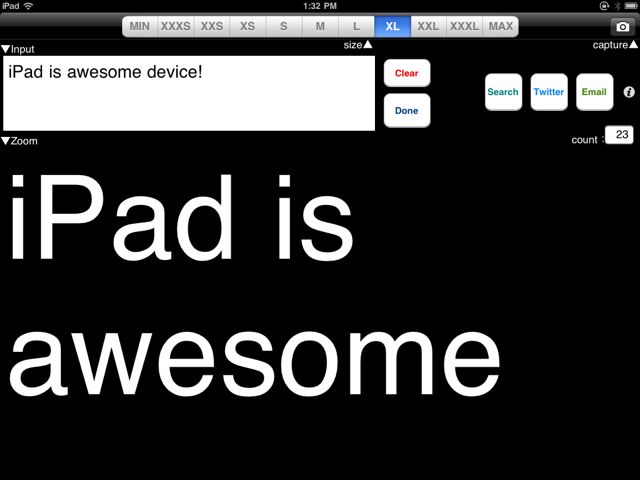Tap the Bluetooth status icon
640x480 pixels.
617,6
